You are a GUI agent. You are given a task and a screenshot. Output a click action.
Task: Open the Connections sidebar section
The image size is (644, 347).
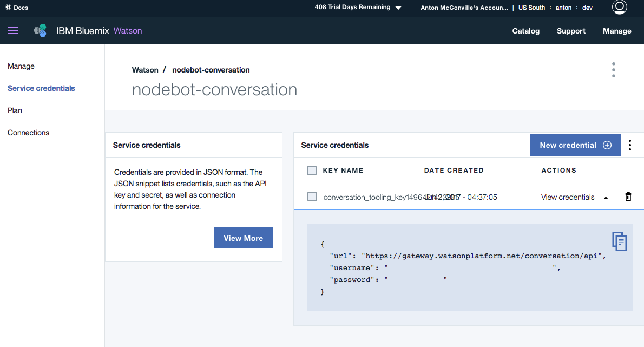(28, 133)
